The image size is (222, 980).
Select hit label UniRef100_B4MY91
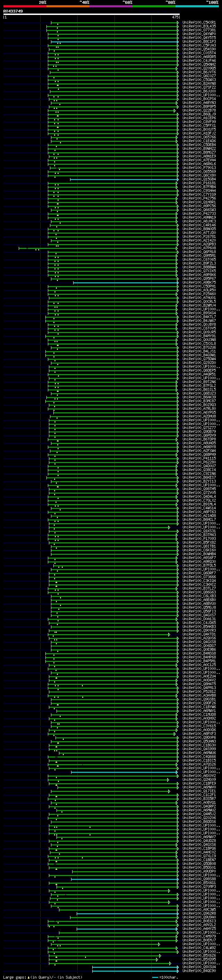[199, 336]
